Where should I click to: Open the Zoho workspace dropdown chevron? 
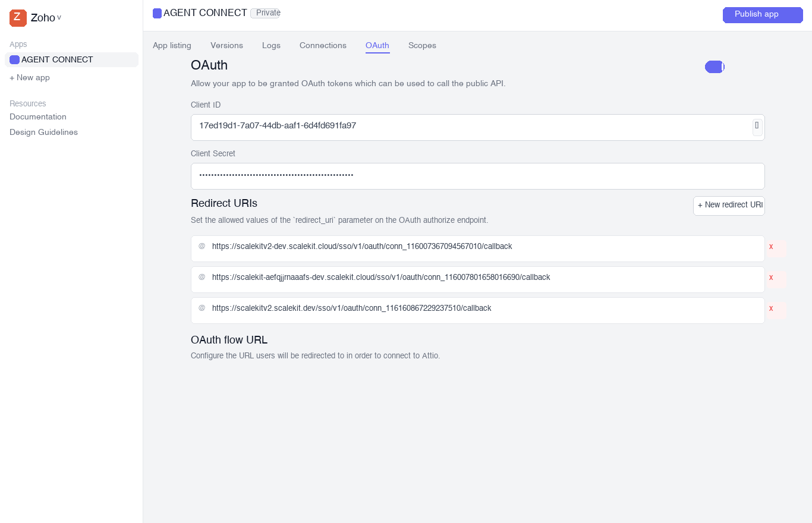58,18
